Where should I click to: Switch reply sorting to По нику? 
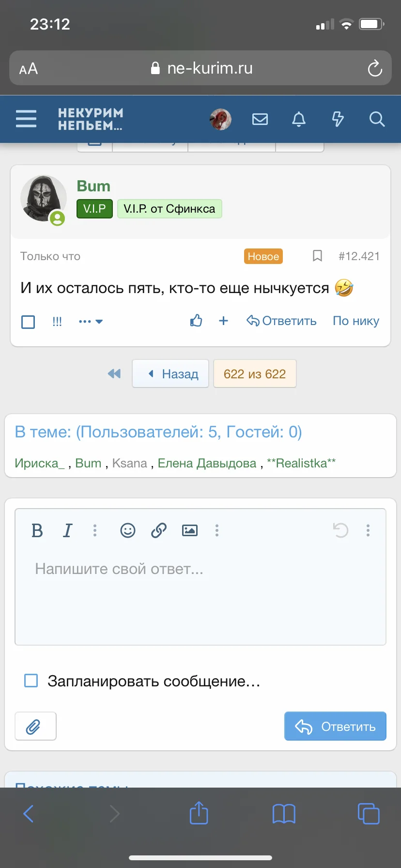tap(355, 321)
